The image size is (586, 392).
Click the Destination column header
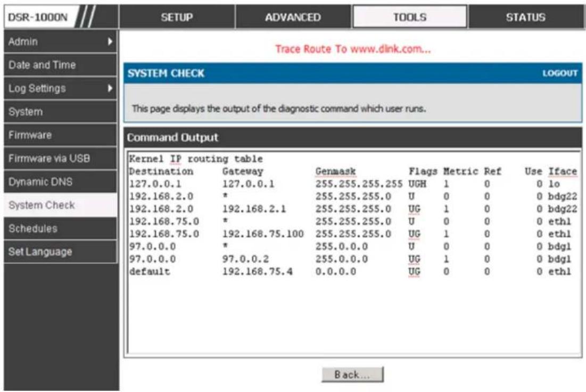tap(161, 171)
